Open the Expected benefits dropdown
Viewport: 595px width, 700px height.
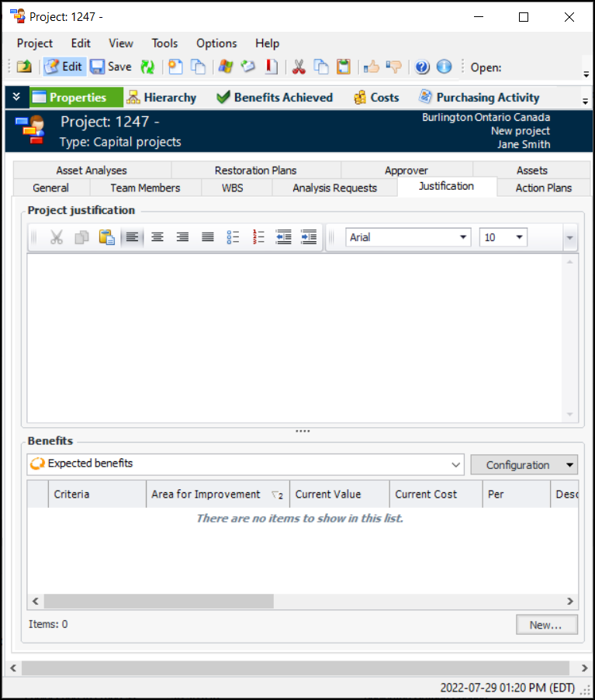coord(245,464)
